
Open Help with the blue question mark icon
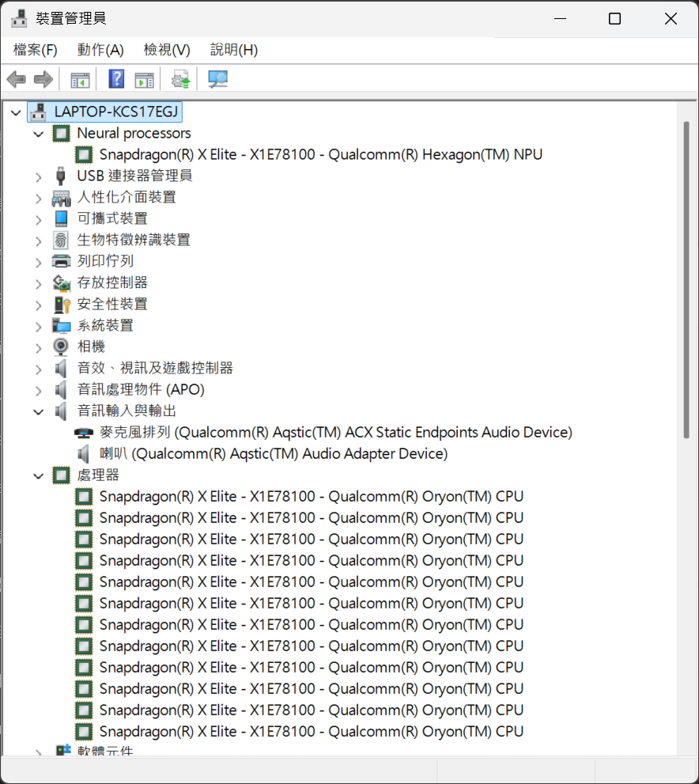(x=116, y=79)
